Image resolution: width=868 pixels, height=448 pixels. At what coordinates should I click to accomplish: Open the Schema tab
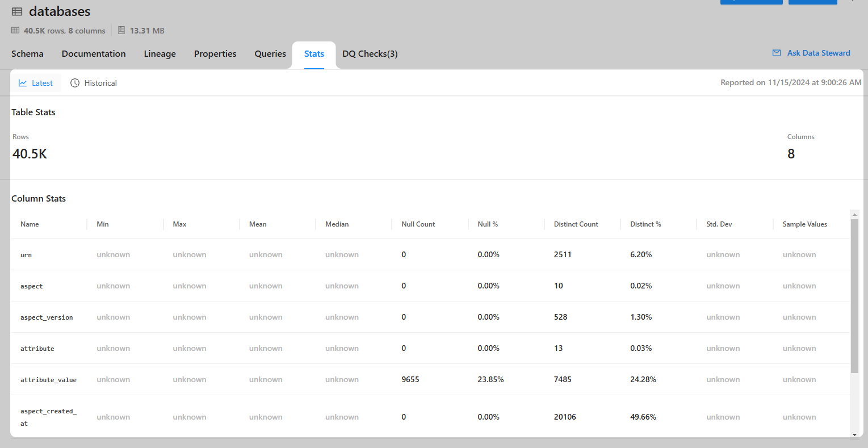(27, 54)
